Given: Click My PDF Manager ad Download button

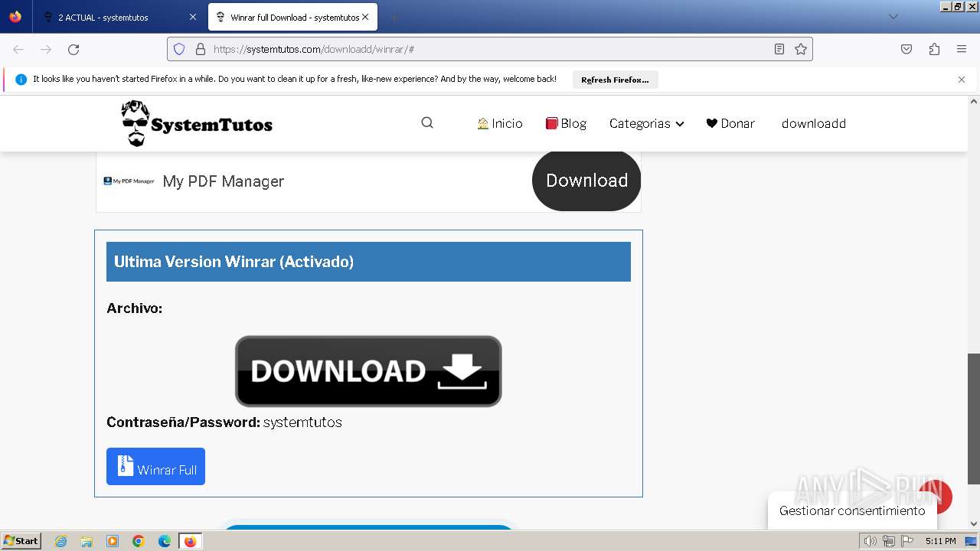Looking at the screenshot, I should coord(586,181).
